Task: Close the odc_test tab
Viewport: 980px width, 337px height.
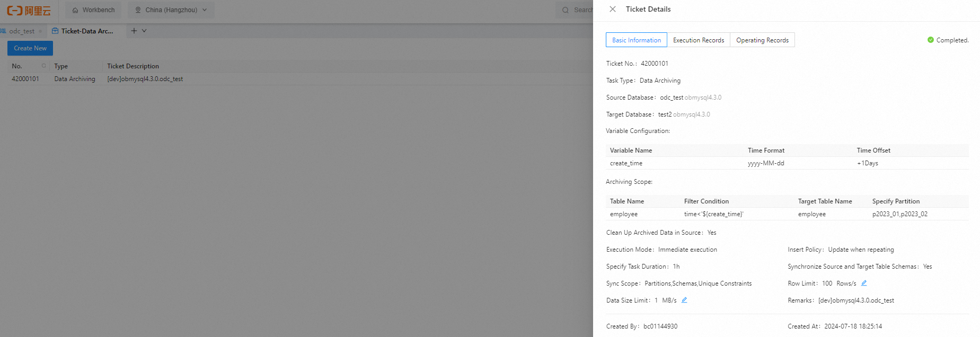Action: [x=40, y=31]
